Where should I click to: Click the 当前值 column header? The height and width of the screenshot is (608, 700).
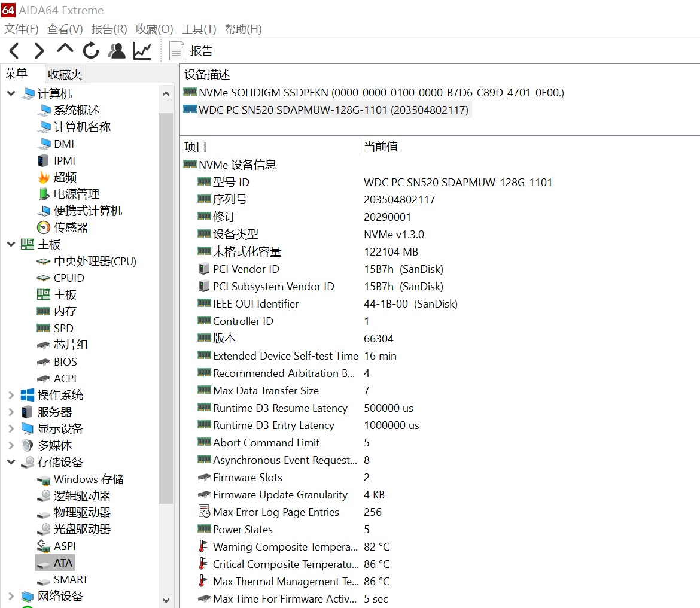pos(381,147)
